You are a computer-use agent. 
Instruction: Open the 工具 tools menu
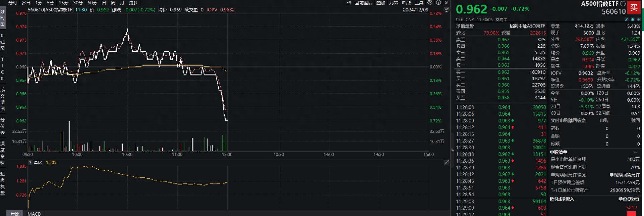pyautogui.click(x=419, y=3)
